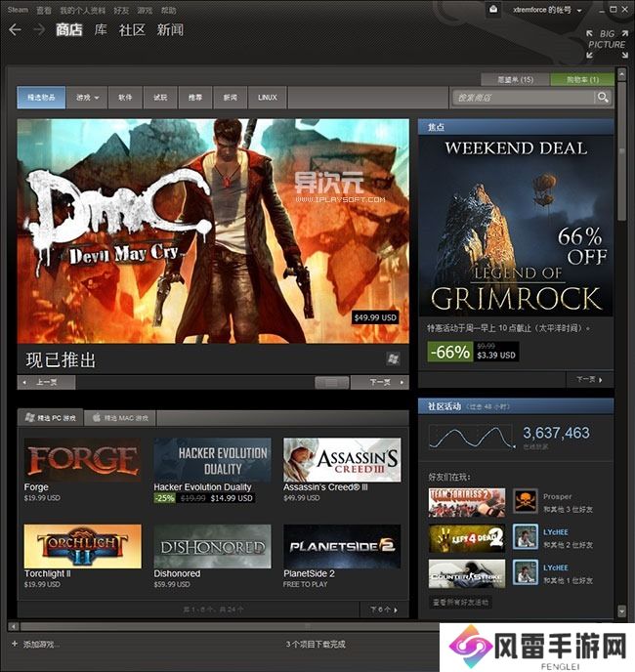Open the wishlist (15) button

(516, 79)
